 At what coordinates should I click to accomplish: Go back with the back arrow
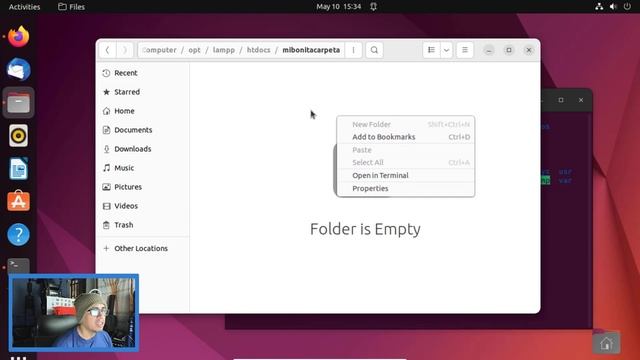pyautogui.click(x=107, y=50)
